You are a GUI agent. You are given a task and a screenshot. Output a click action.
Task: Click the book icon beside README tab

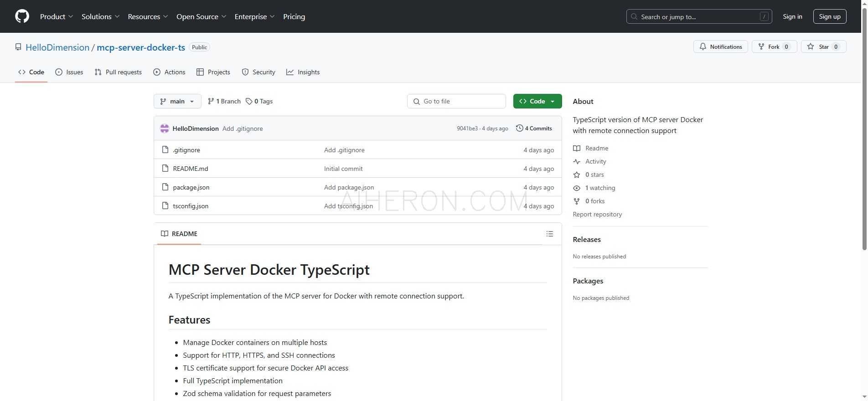coord(165,234)
